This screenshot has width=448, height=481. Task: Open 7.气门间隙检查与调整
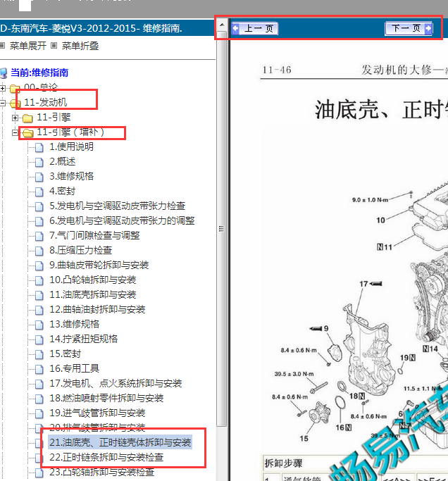click(x=94, y=235)
